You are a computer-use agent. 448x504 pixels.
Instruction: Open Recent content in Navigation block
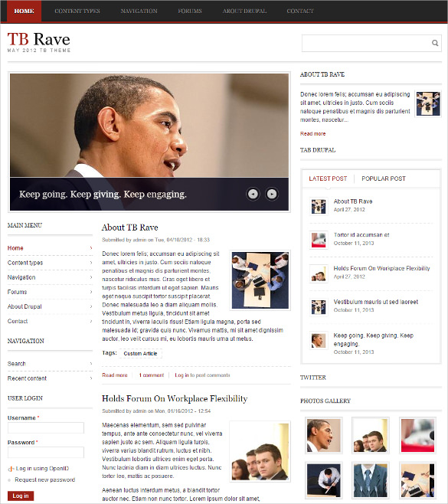point(27,378)
